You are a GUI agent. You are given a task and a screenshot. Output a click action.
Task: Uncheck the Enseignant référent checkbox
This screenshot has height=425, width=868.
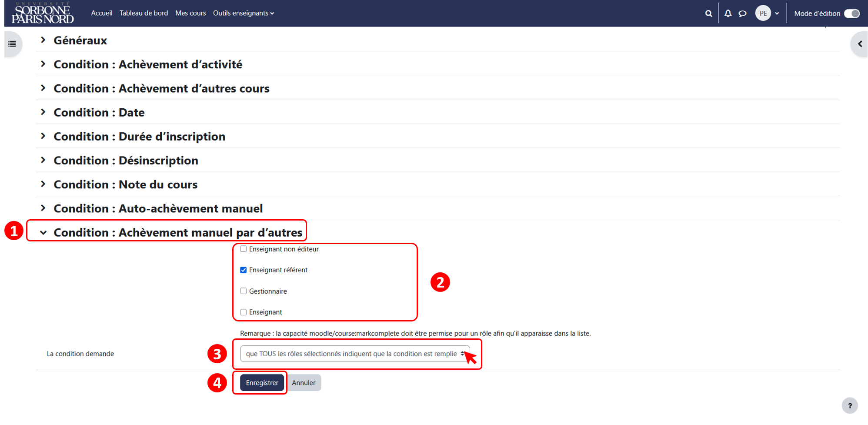coord(244,270)
